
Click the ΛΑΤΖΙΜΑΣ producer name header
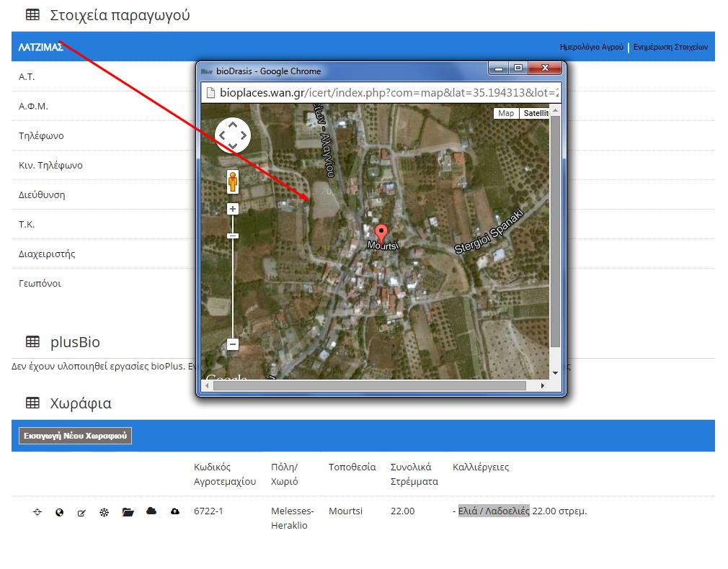click(41, 48)
